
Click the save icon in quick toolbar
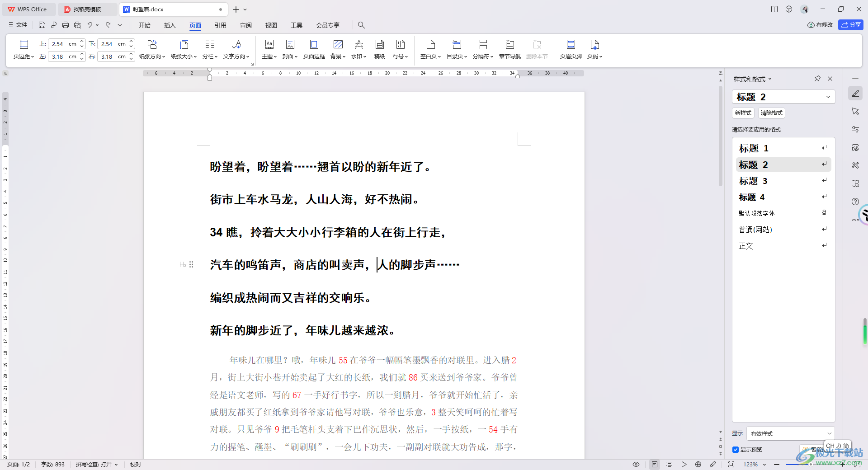(42, 25)
